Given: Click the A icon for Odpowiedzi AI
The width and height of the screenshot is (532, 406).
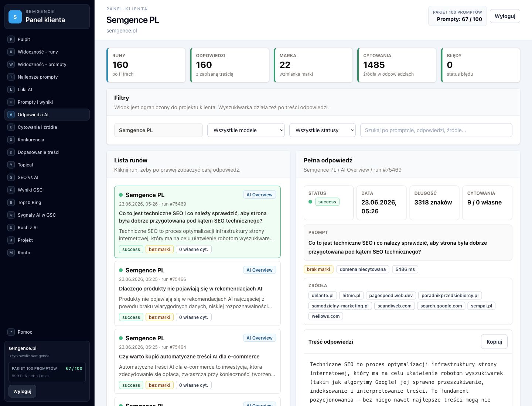Looking at the screenshot, I should tap(11, 115).
